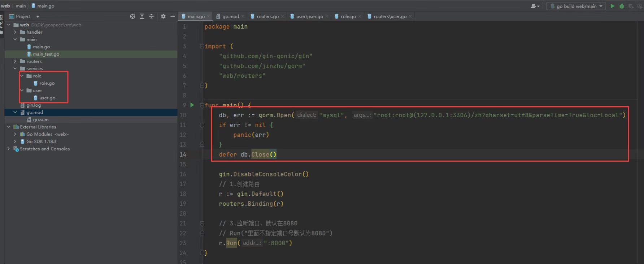The image size is (644, 264).
Task: Click the Go Modules <web> entry
Action: (47, 134)
